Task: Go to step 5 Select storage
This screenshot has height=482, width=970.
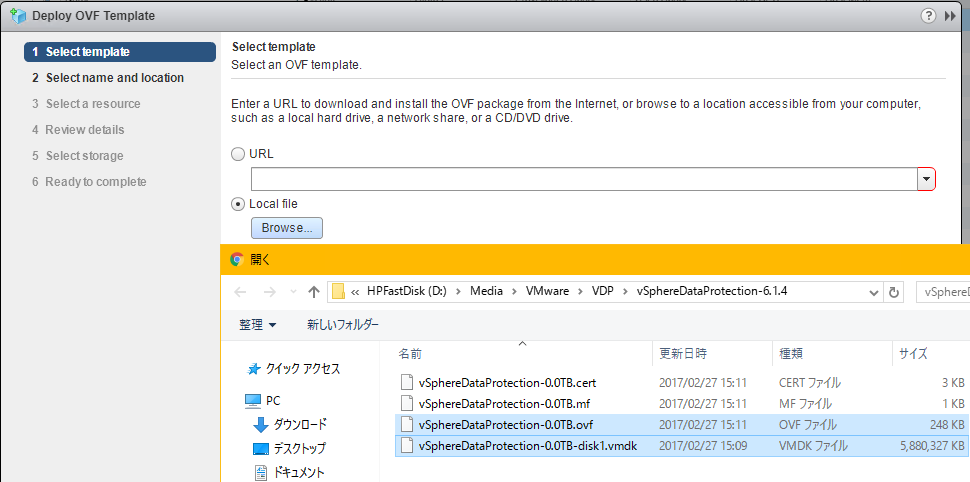Action: (x=77, y=156)
